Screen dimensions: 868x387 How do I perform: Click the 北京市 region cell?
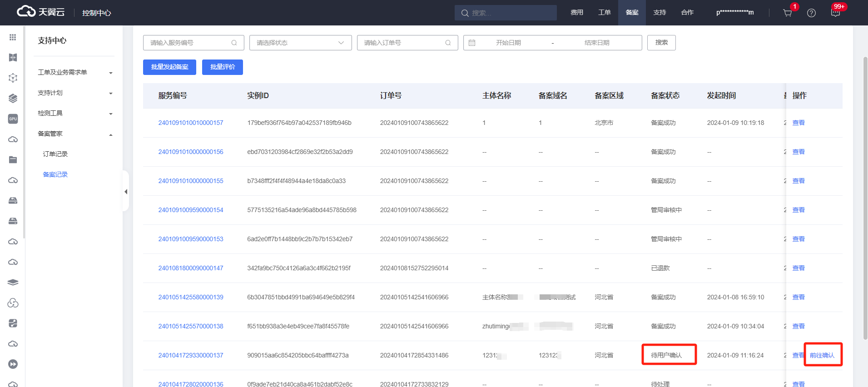coord(604,123)
